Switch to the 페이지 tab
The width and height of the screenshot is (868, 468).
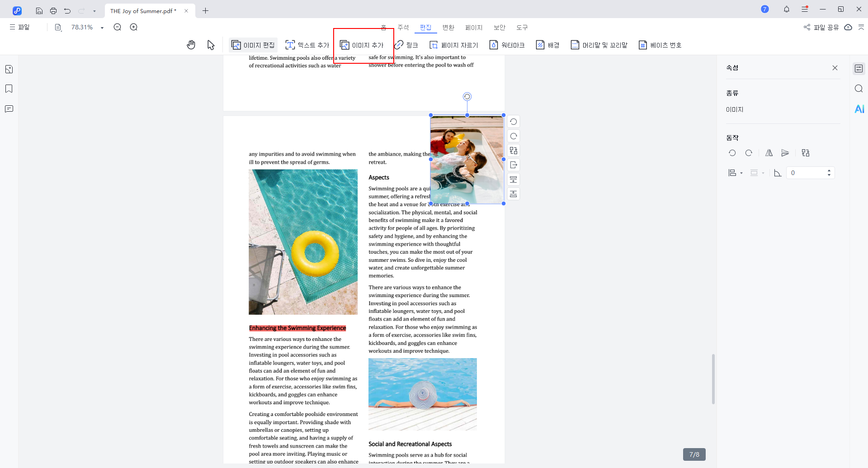coord(474,28)
